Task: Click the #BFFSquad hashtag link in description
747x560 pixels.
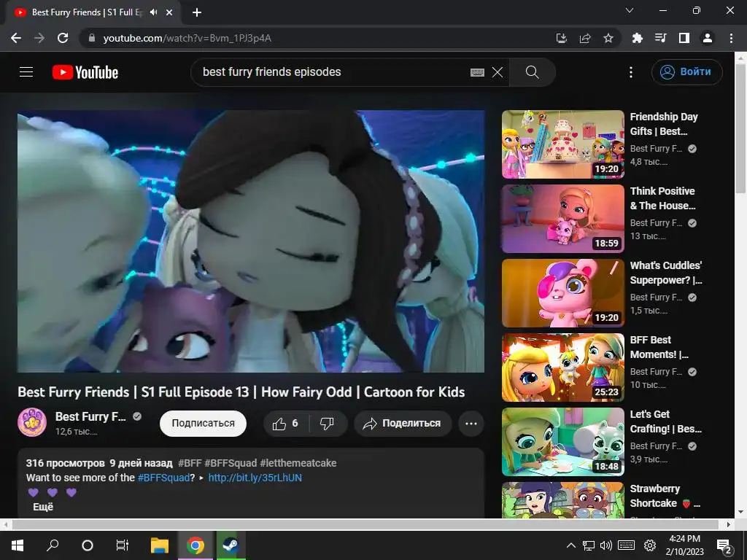Action: [x=163, y=478]
